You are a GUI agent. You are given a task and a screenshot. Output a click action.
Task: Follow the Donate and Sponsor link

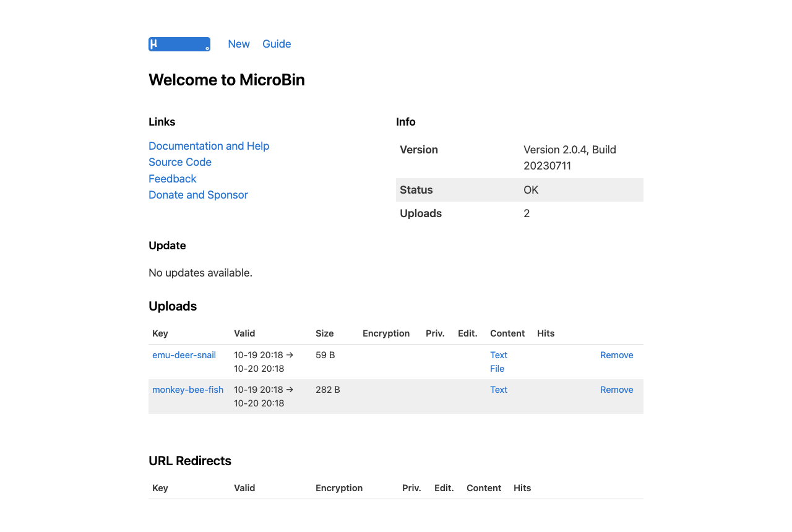(198, 195)
